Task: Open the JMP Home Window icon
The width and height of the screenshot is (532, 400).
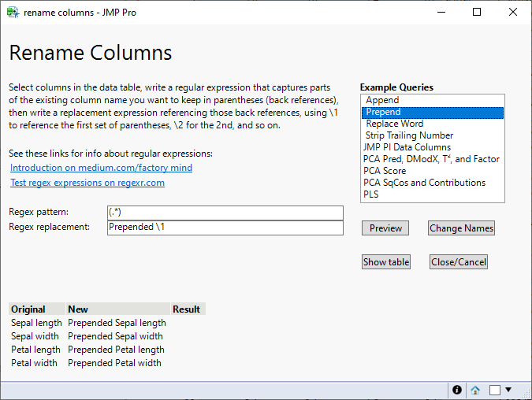Action: (x=475, y=390)
